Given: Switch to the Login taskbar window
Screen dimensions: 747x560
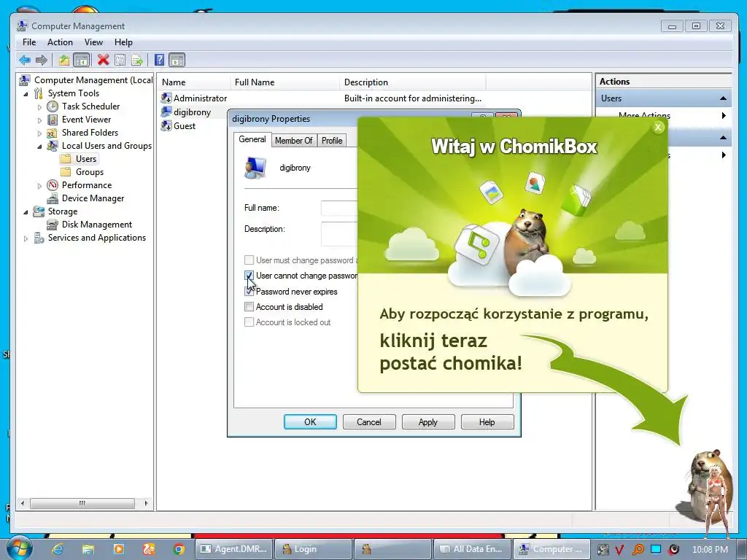Looking at the screenshot, I should [x=314, y=549].
